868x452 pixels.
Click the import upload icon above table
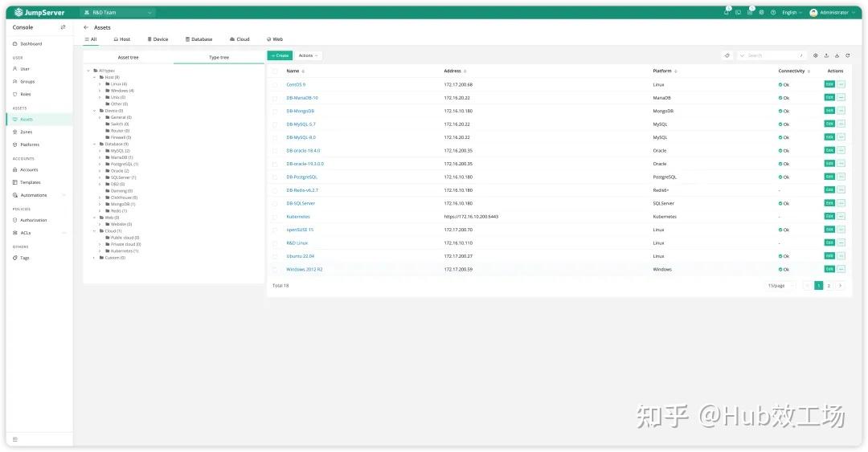click(826, 55)
